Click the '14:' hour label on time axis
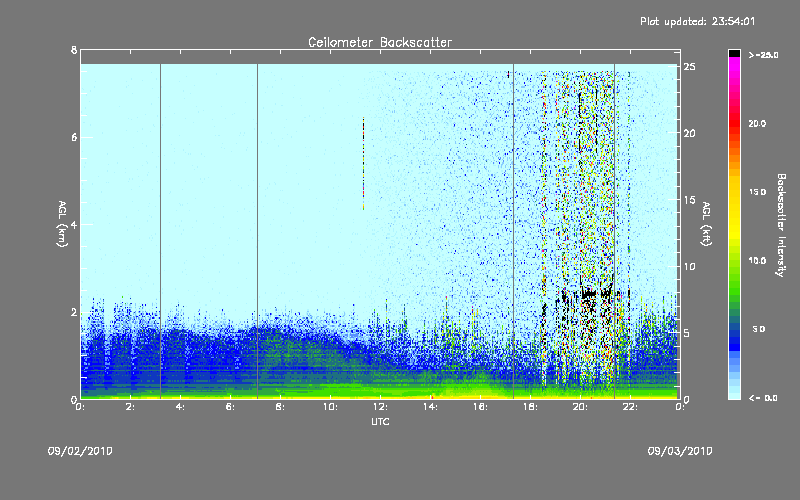Screen dimensions: 800x500 coord(430,407)
